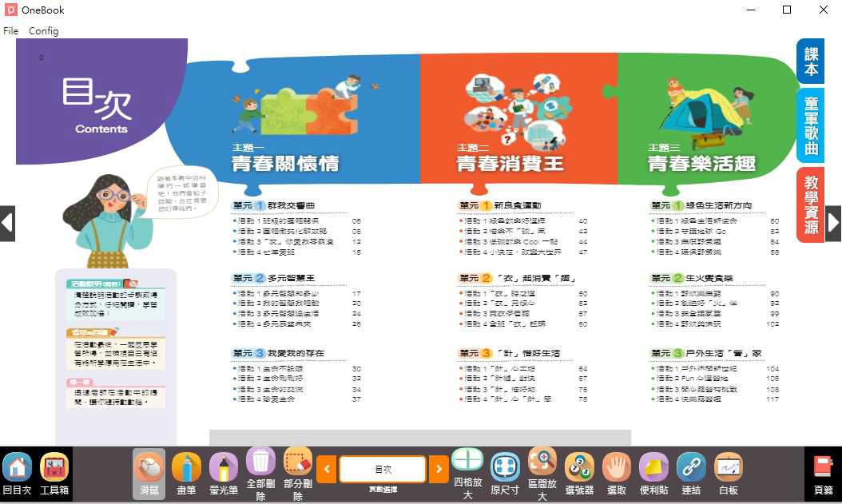Click theme title 青春消費王
842x504 pixels.
point(510,163)
